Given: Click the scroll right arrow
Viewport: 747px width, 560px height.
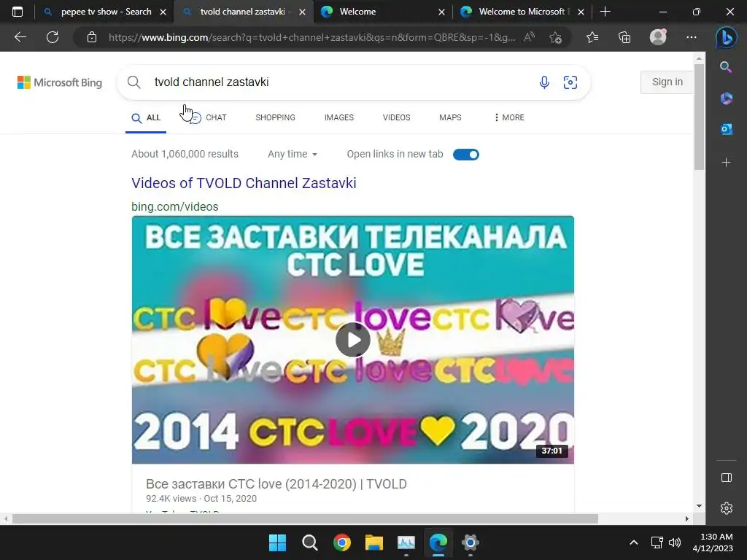Looking at the screenshot, I should [x=686, y=518].
